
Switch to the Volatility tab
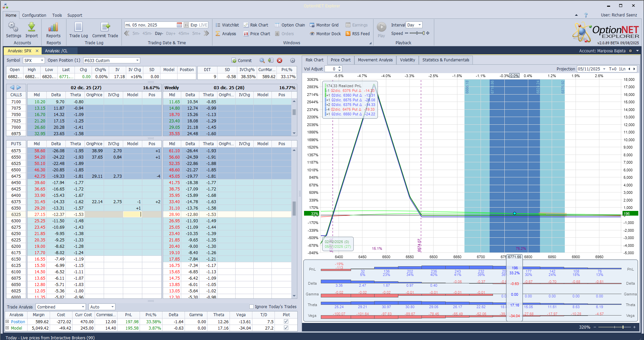coord(407,60)
